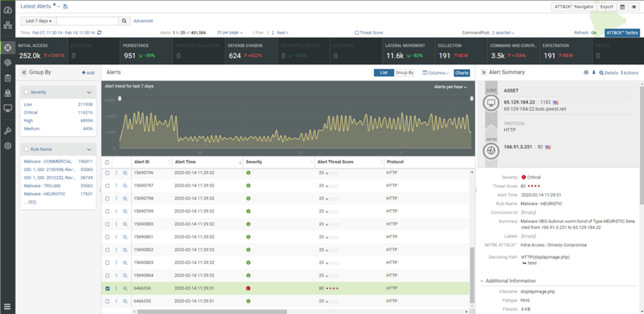Image resolution: width=644 pixels, height=314 pixels.
Task: Open settings gear in left sidebar
Action: tap(8, 146)
